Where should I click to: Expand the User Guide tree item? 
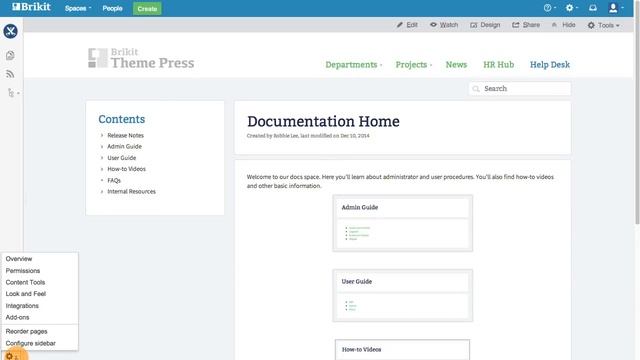point(102,158)
